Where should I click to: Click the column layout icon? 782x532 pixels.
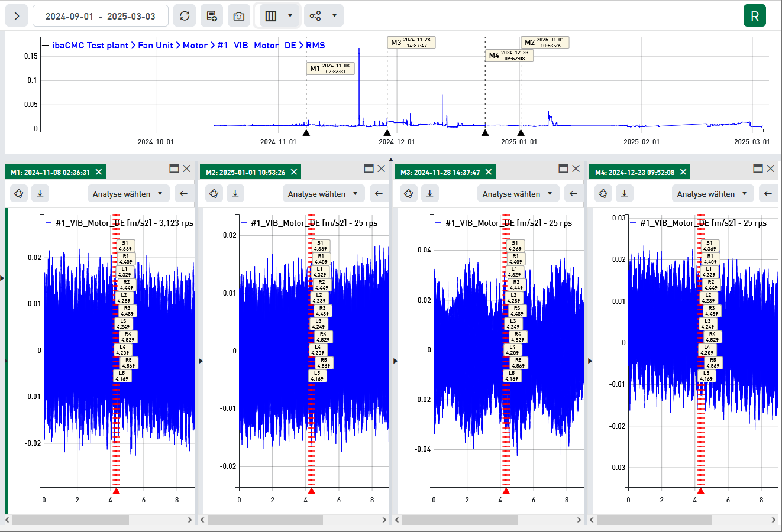tap(271, 16)
